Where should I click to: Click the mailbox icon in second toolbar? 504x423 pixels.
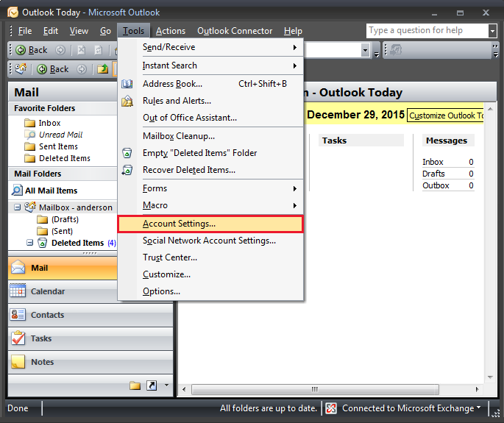coord(21,68)
